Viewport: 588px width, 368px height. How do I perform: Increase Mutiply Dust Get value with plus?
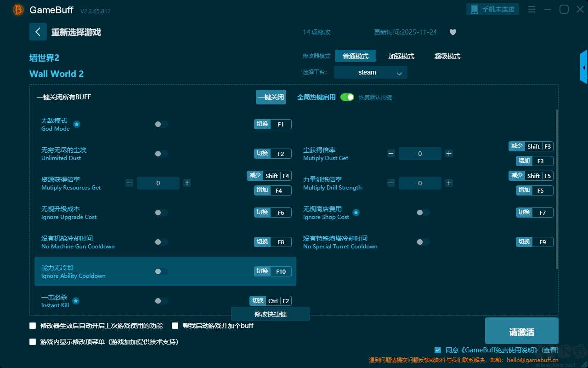point(449,154)
